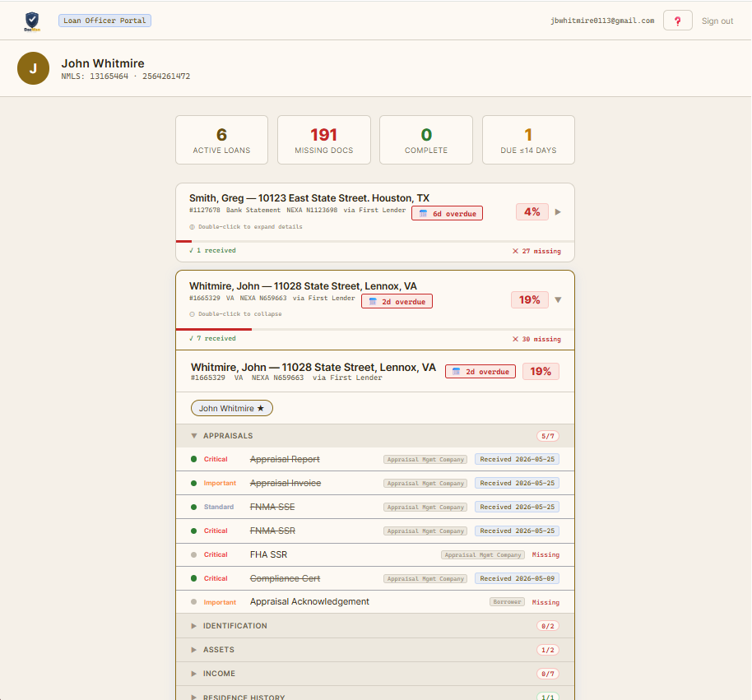Click the 1/2 count on ASSETS
The width and height of the screenshot is (752, 700).
[x=548, y=650]
